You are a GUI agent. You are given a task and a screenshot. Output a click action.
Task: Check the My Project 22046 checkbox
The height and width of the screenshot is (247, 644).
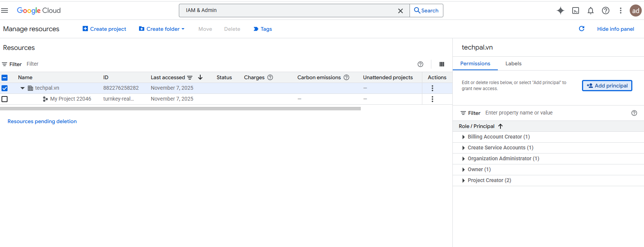pos(5,99)
